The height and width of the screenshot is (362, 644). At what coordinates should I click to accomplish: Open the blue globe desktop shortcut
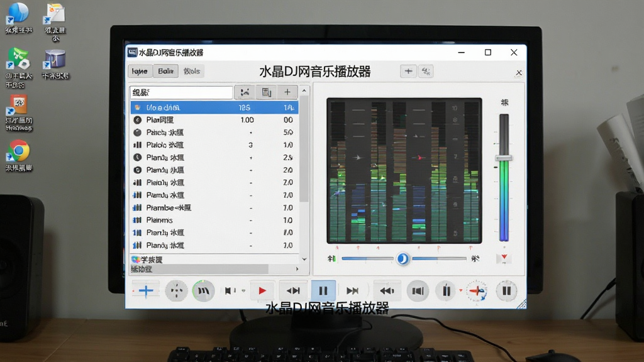coord(18,18)
